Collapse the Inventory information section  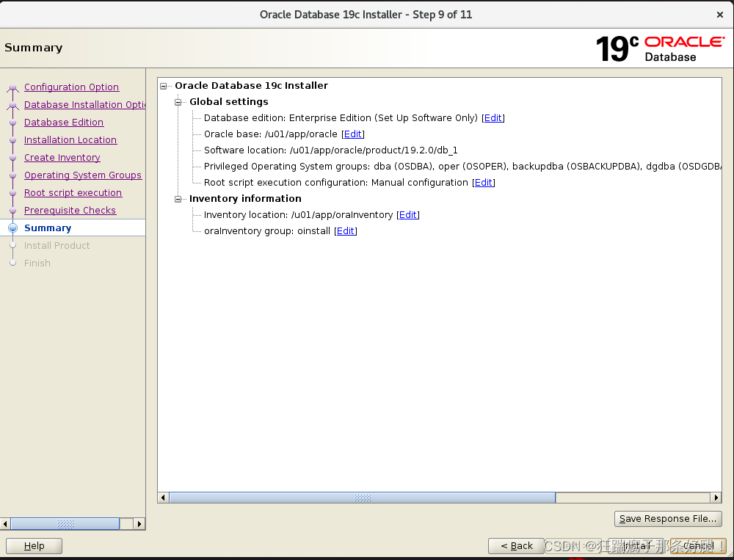(178, 198)
